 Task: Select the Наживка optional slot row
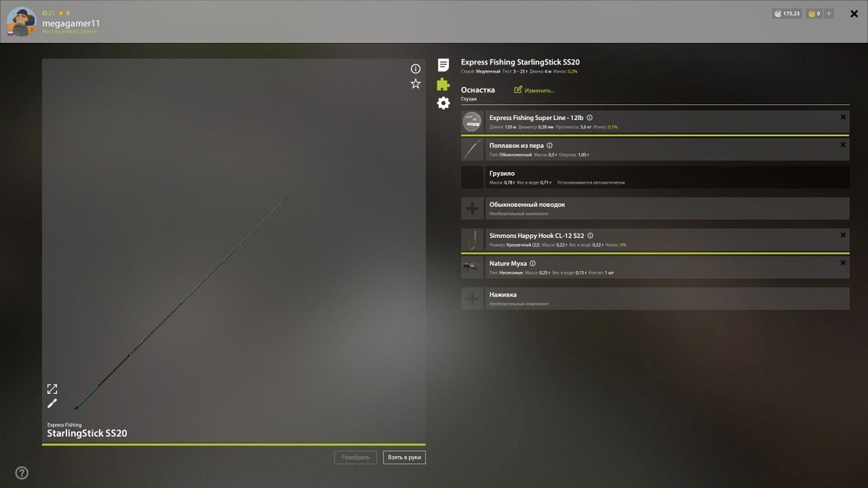pyautogui.click(x=655, y=299)
